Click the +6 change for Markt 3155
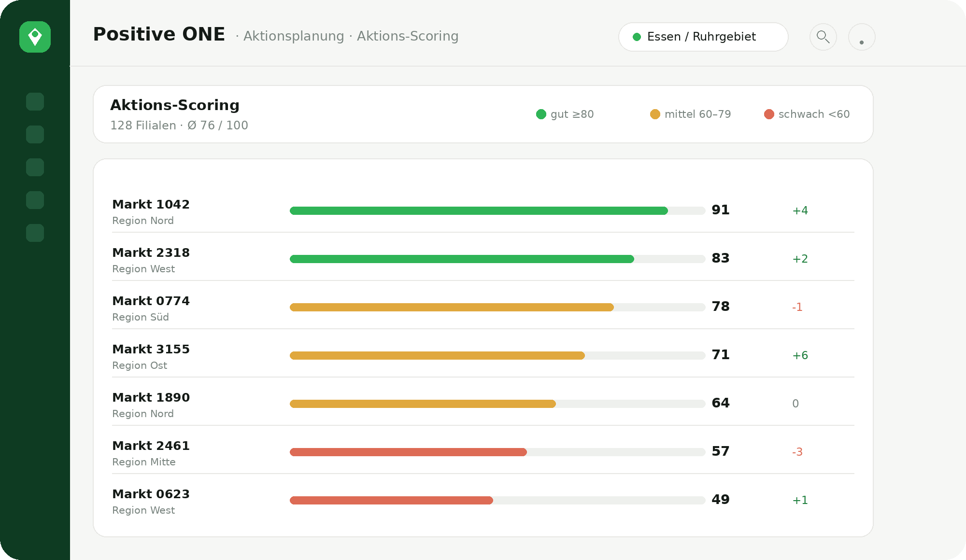The width and height of the screenshot is (966, 560). tap(800, 355)
